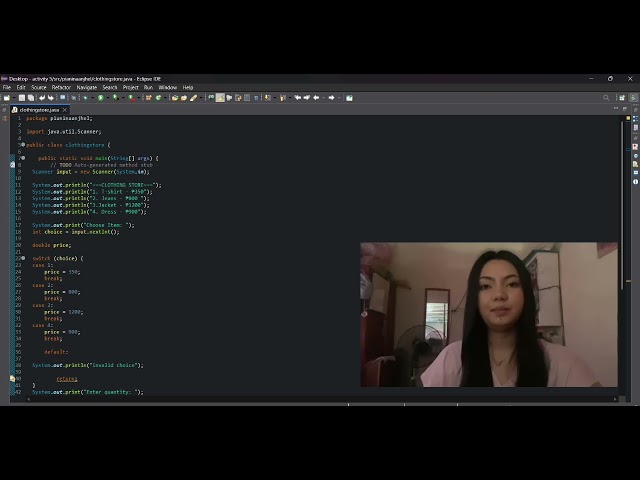Click the Open Task folder icon

click(x=184, y=98)
